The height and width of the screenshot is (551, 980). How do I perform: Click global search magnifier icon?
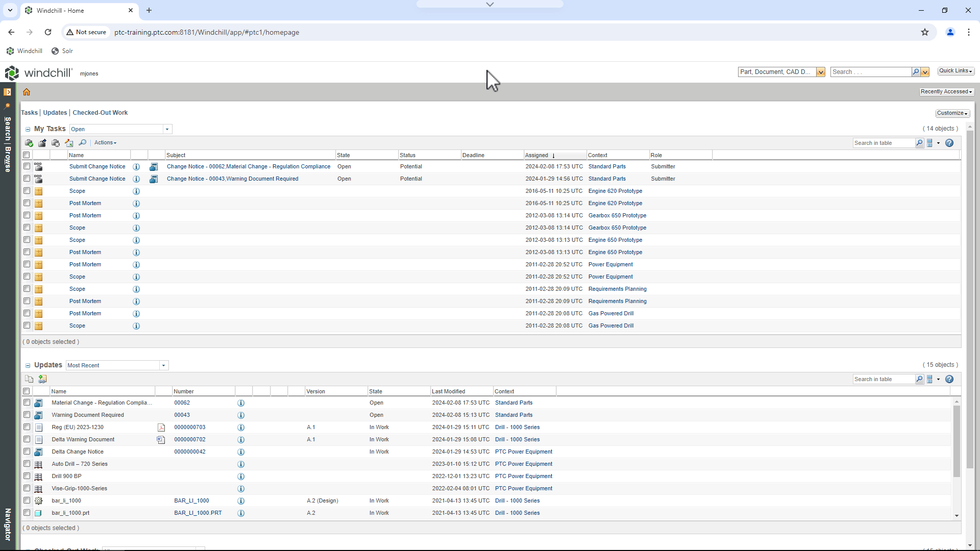916,72
